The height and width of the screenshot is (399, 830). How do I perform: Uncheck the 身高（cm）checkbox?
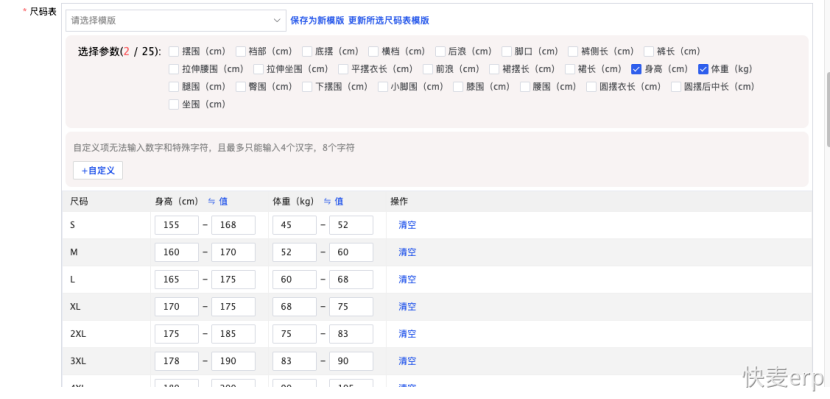coord(636,69)
